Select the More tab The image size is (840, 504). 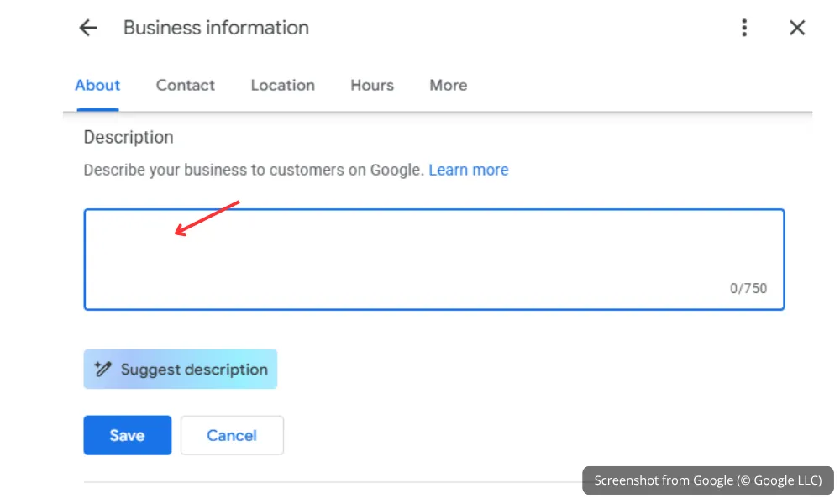tap(447, 85)
